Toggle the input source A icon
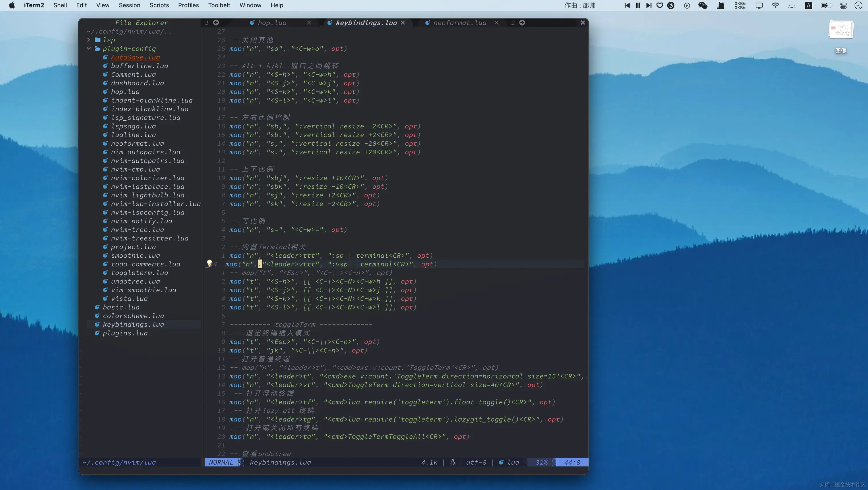The image size is (868, 490). pos(808,5)
